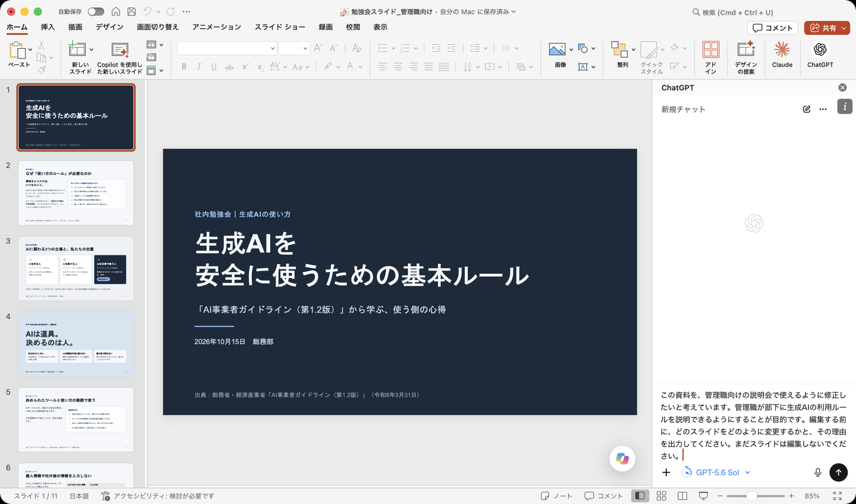Open the Add-ins icon
Viewport: 856px width, 504px height.
pos(710,49)
